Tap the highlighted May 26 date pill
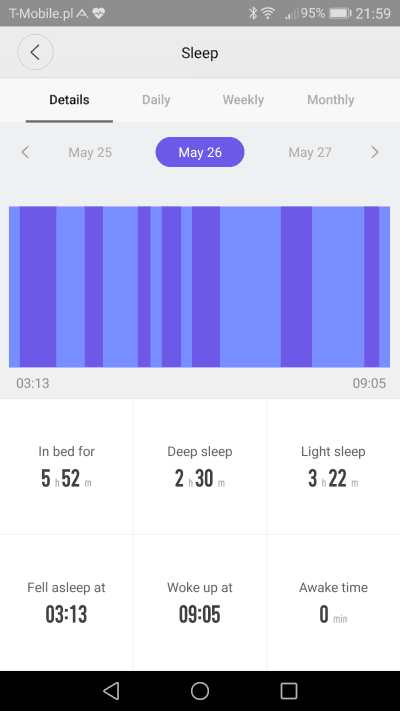400x711 pixels. (200, 152)
